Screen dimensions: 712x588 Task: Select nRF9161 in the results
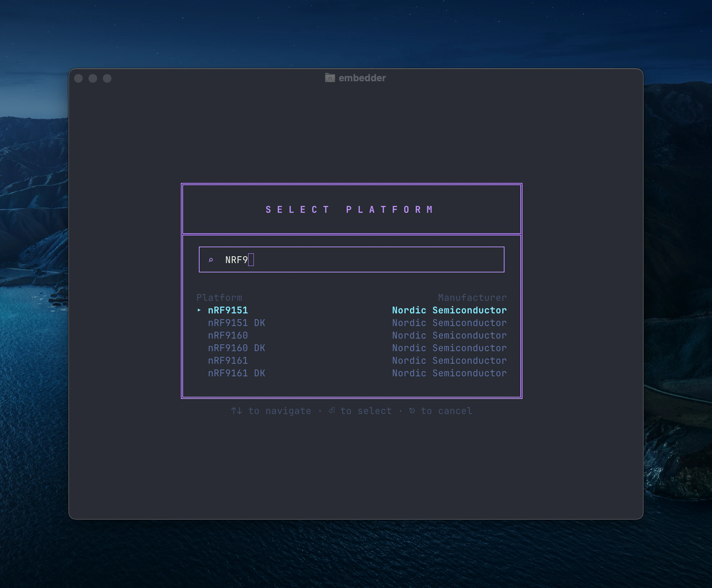click(x=228, y=360)
